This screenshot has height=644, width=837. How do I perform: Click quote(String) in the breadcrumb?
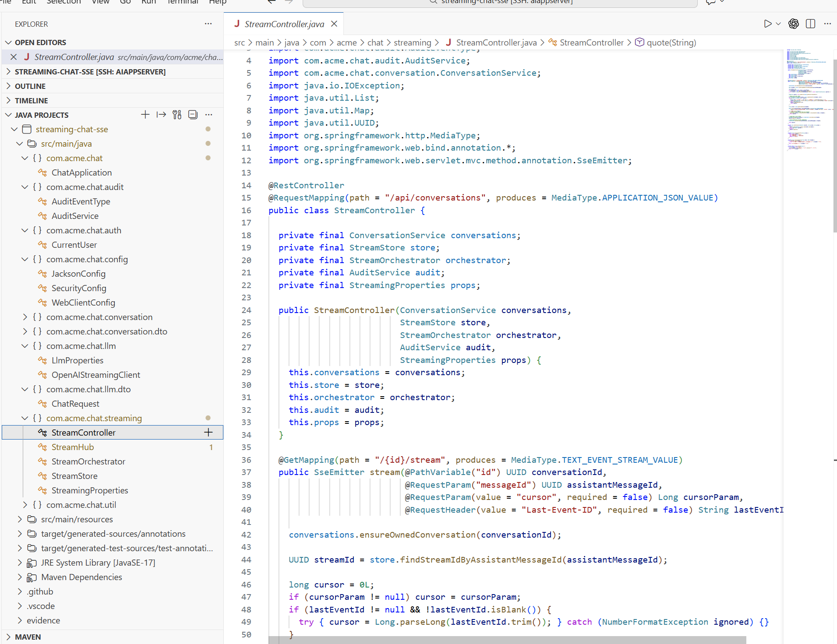point(671,42)
